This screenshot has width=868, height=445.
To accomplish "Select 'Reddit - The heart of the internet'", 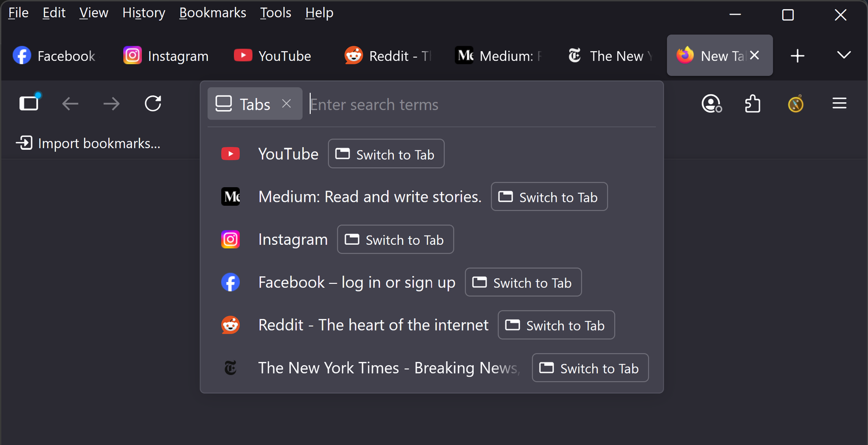I will 373,325.
